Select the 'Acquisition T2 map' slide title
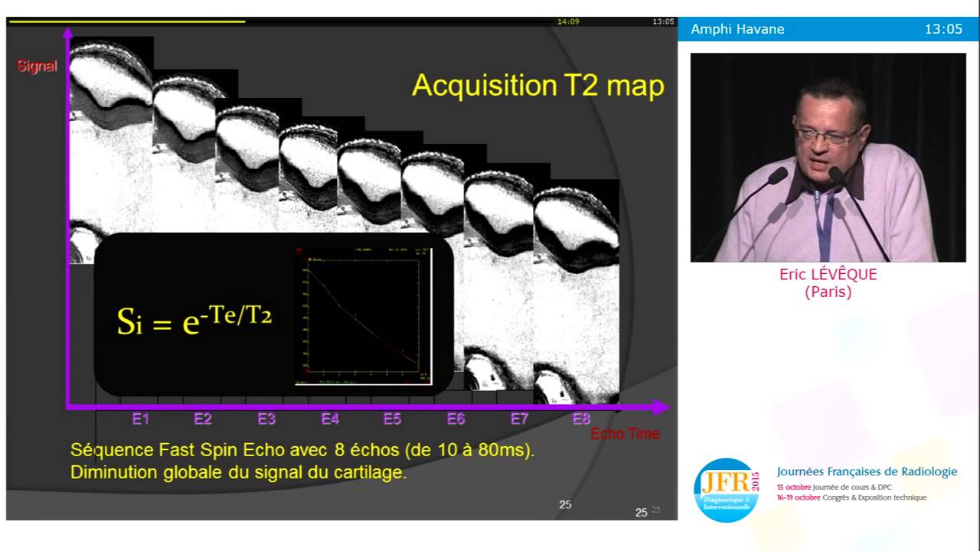Screen dimensions: 980x551 click(x=538, y=85)
